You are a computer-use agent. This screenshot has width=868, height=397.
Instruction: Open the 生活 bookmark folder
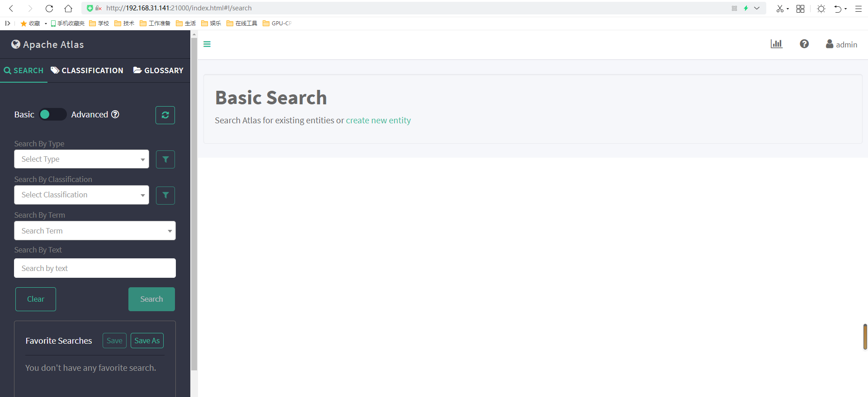pyautogui.click(x=186, y=23)
